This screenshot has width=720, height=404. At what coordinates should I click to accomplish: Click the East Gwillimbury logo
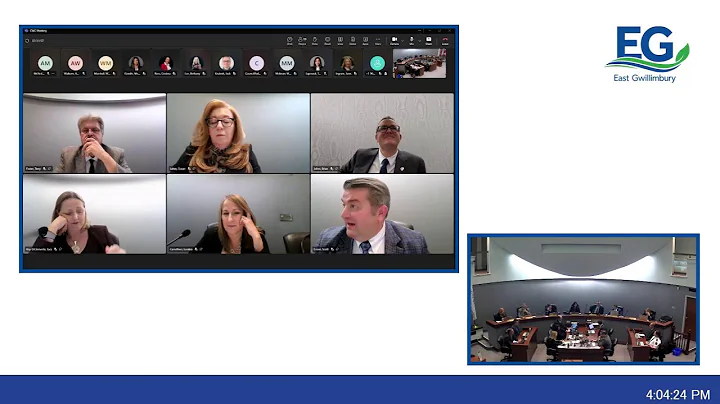pos(647,54)
